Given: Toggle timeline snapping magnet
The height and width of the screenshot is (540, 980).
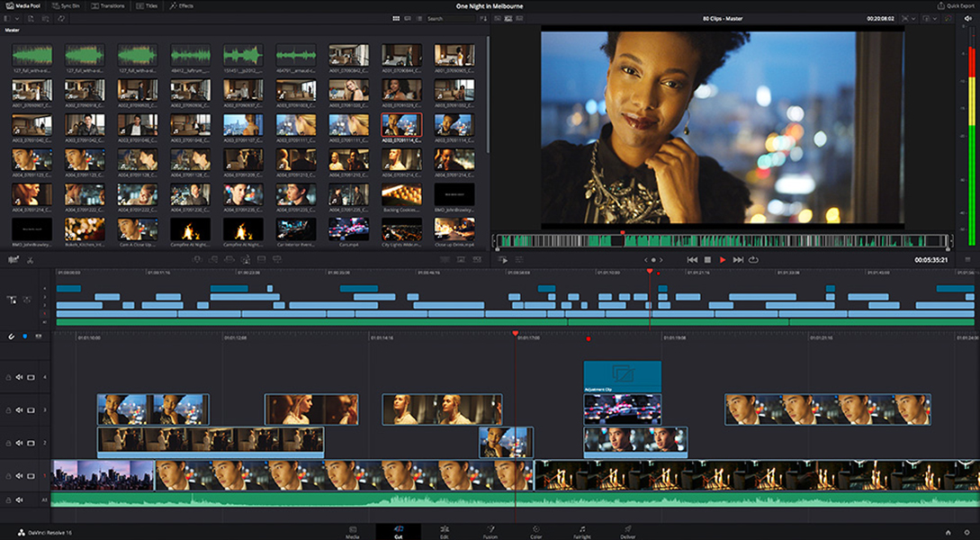Looking at the screenshot, I should pyautogui.click(x=11, y=337).
